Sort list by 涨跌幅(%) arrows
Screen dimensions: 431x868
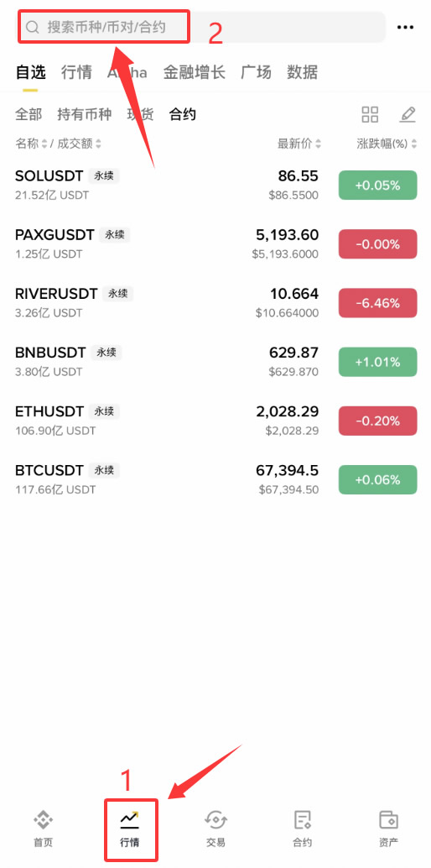[414, 144]
